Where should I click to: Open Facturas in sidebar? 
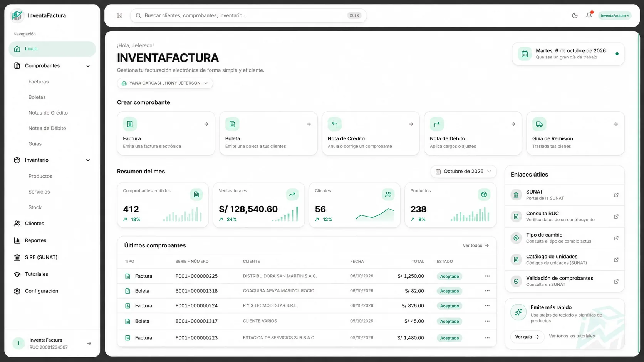(x=39, y=82)
